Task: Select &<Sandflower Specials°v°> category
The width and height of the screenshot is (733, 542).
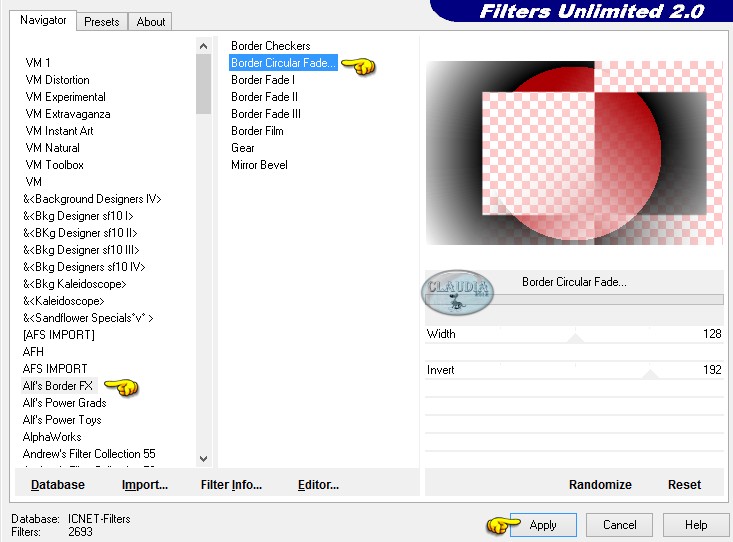Action: point(88,318)
